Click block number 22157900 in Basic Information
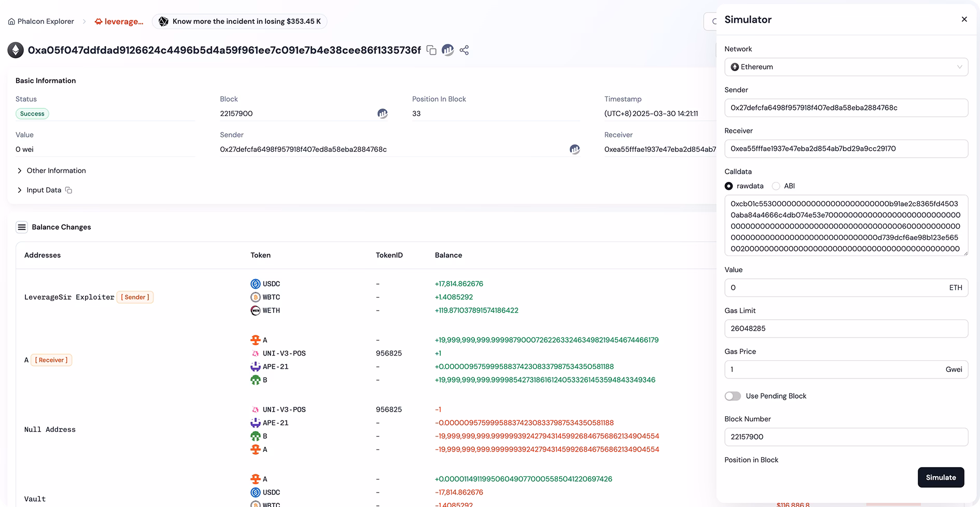980x507 pixels. (236, 114)
